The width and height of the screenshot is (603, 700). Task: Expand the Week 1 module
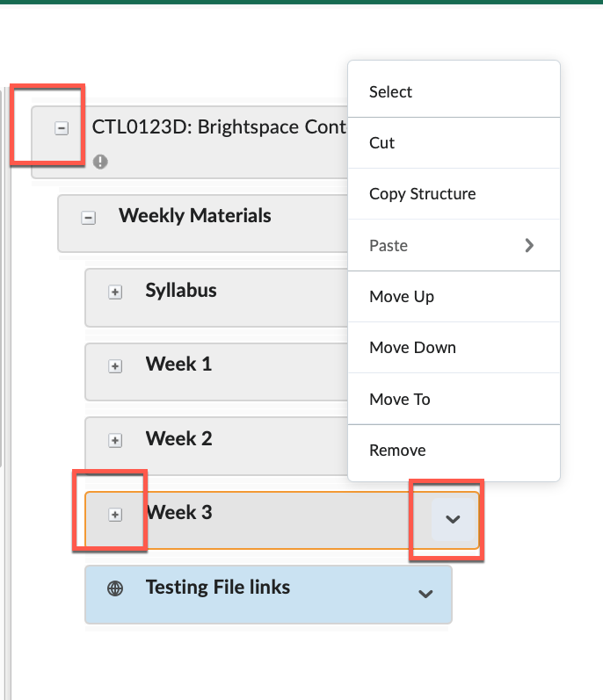(114, 366)
